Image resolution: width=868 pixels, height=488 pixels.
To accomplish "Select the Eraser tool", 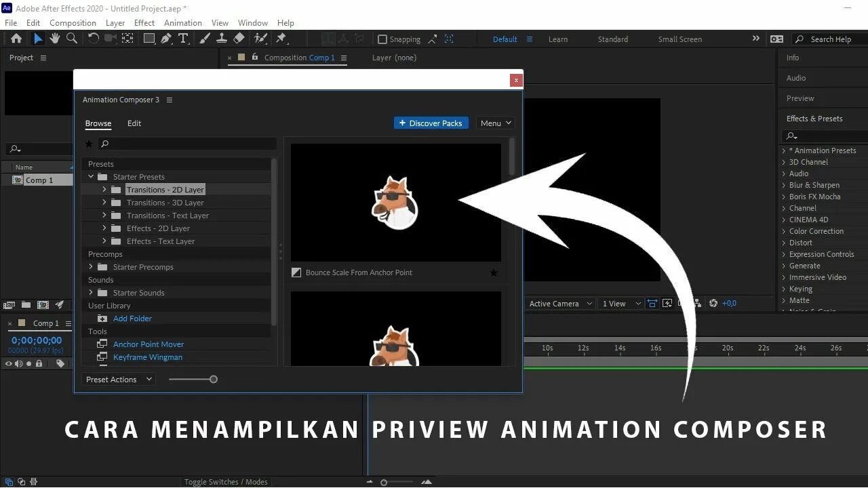I will coord(239,39).
